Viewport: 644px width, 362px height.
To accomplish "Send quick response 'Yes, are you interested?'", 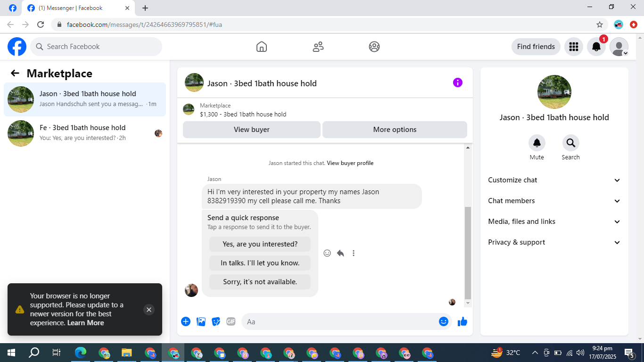I will click(x=260, y=244).
